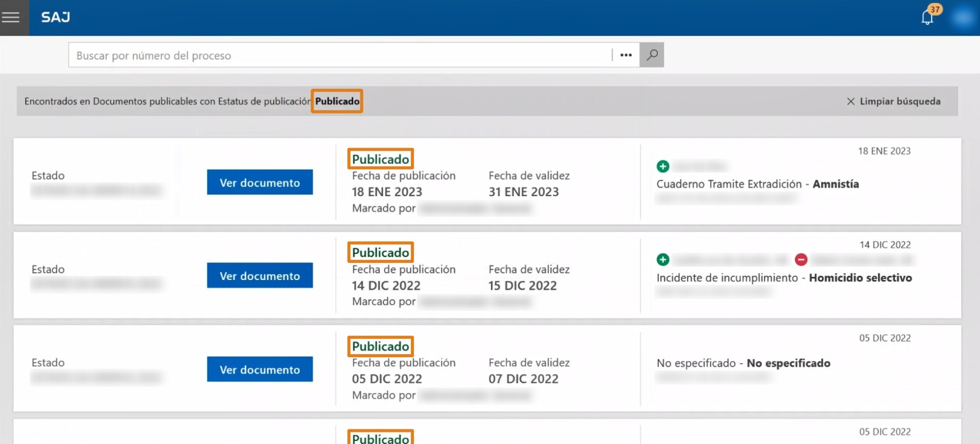Click red minus icon in Homicidio selectivo card
Viewport: 980px width, 444px height.
801,260
